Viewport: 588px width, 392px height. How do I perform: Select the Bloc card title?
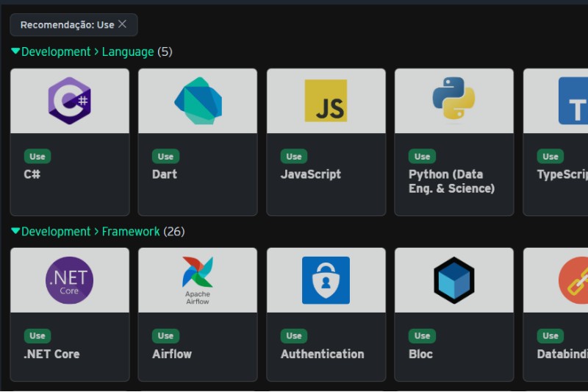click(420, 354)
